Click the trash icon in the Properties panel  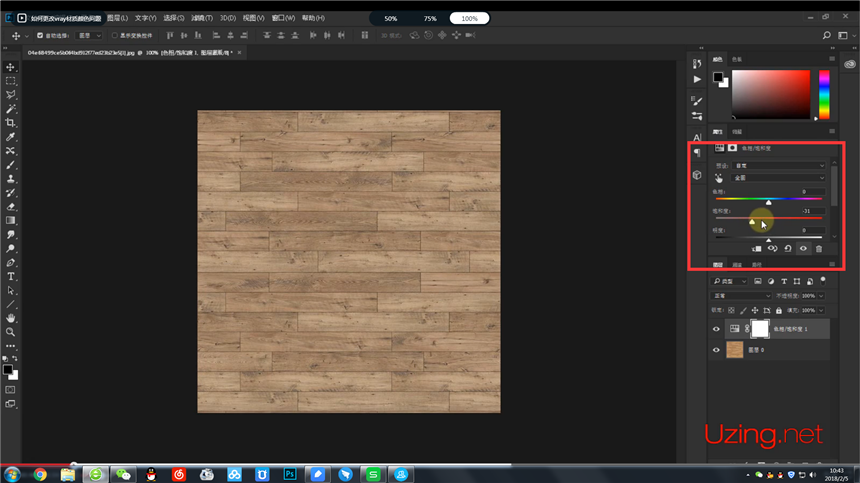pyautogui.click(x=818, y=249)
